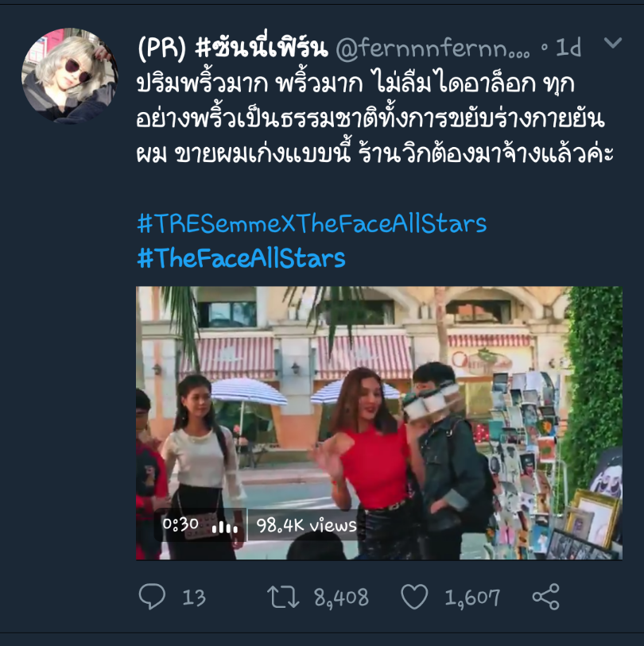Click the 98.4K views label
Viewport: 644px width, 646px height.
[306, 525]
